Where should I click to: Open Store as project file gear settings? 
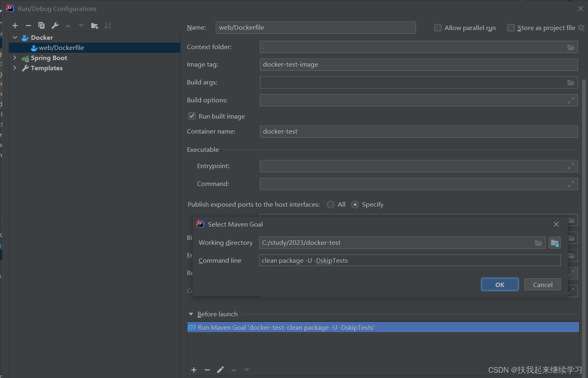[581, 28]
